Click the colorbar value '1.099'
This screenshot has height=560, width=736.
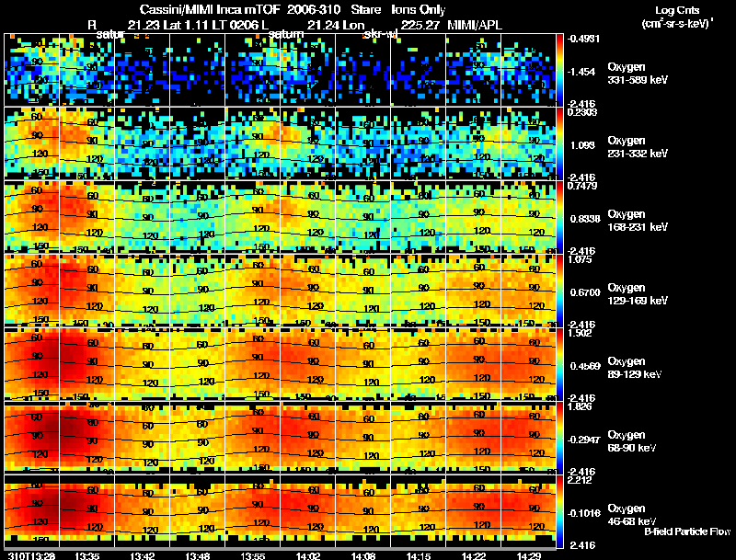tap(582, 145)
